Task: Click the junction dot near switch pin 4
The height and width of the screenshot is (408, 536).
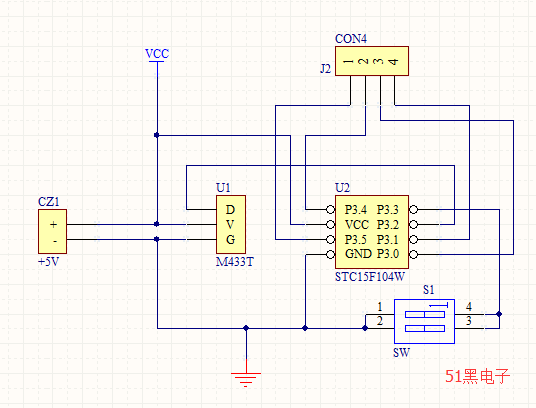Action: 499,314
